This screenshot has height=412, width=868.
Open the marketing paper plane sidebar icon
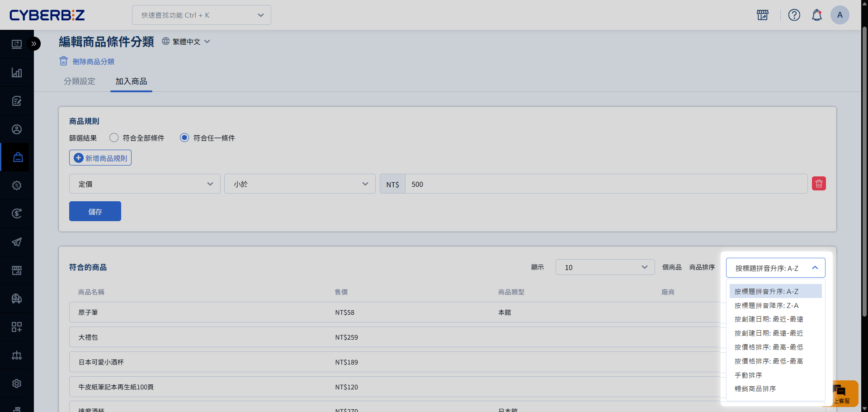17,242
